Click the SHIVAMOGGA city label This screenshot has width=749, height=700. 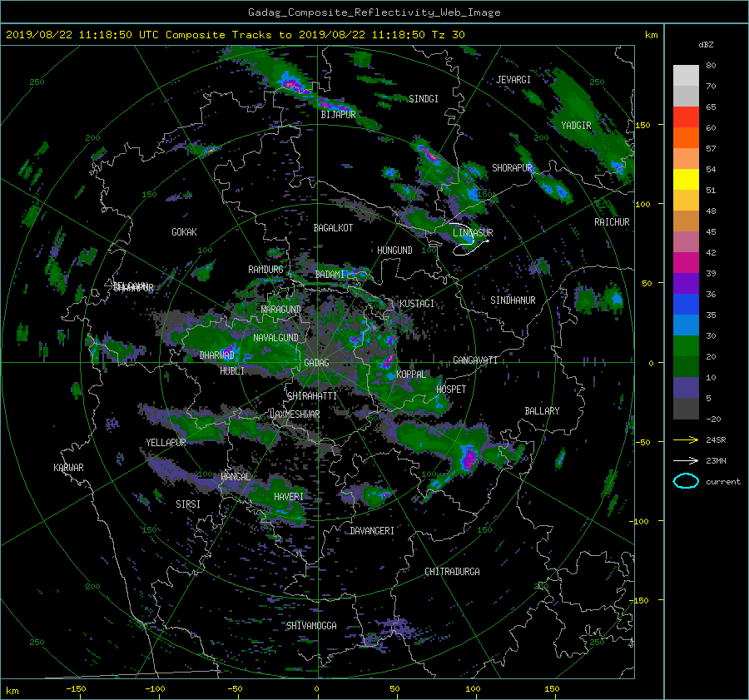311,625
